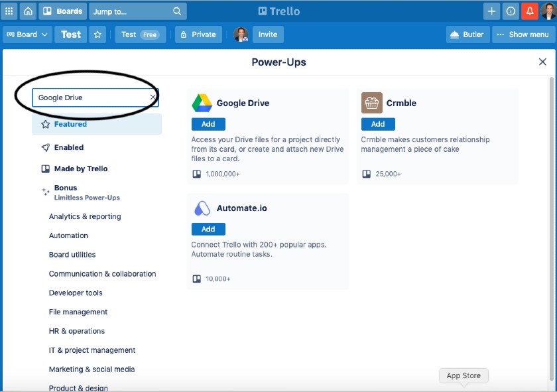557x392 pixels.
Task: Open the Board view dropdown
Action: [x=27, y=34]
